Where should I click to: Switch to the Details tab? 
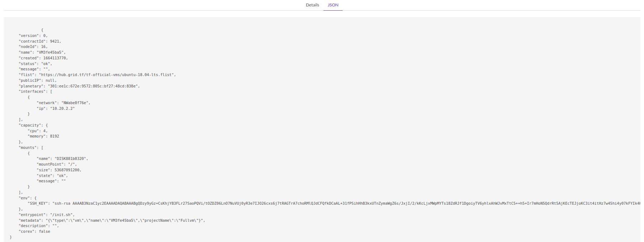(x=312, y=5)
